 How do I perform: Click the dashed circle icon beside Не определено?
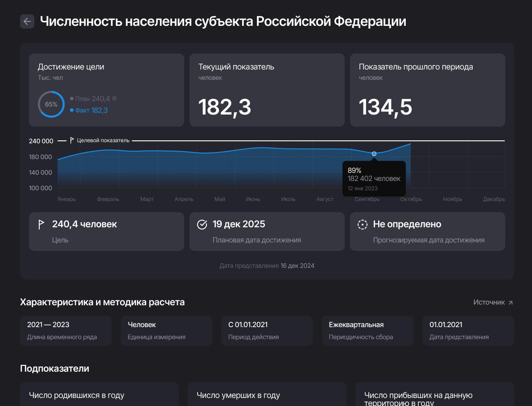pyautogui.click(x=363, y=225)
